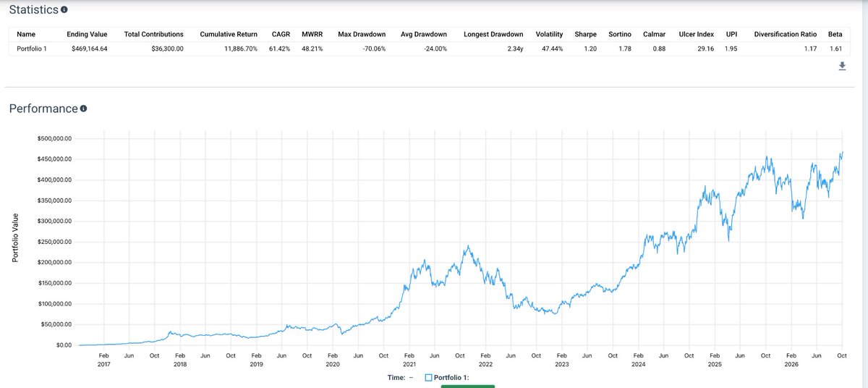This screenshot has height=388, width=868.
Task: Click the Statistics section heading
Action: 33,10
